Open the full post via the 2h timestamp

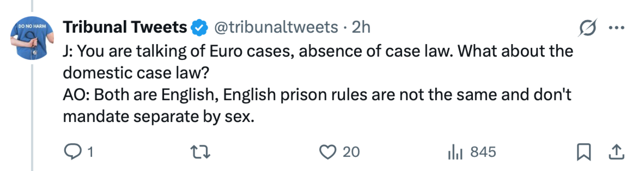click(361, 27)
